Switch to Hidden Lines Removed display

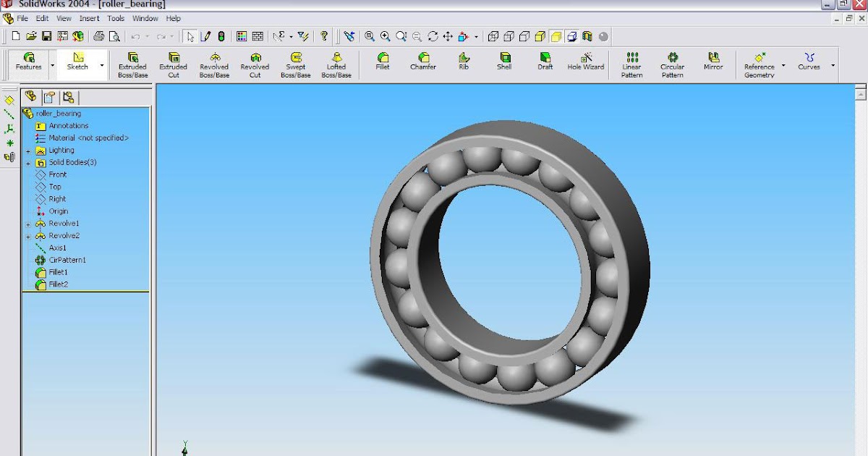[525, 35]
